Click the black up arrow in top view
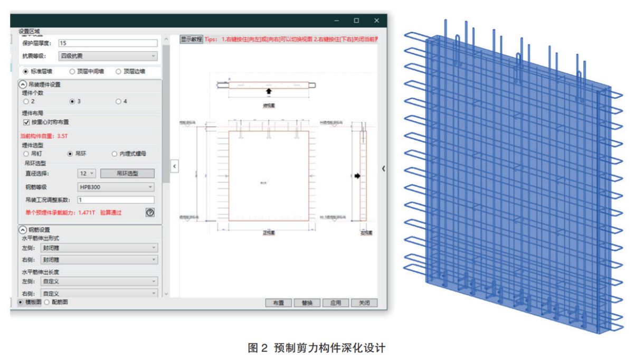 pos(269,92)
